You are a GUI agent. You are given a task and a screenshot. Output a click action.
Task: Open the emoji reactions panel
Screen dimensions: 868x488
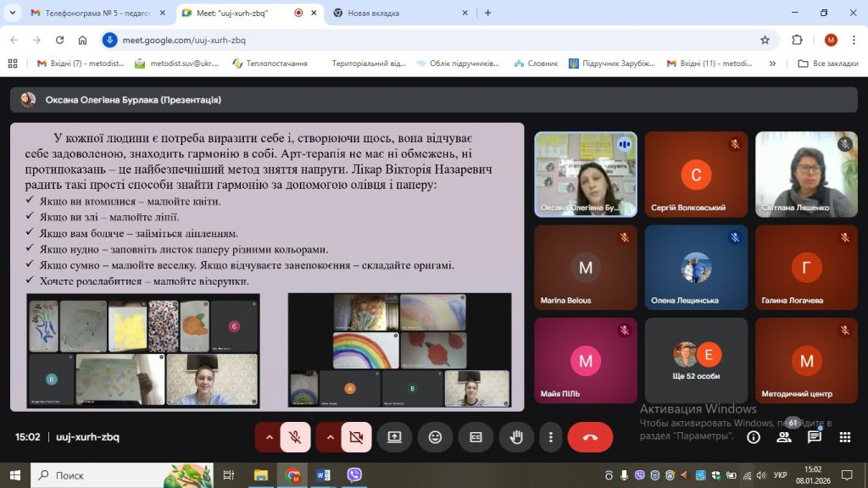point(435,437)
